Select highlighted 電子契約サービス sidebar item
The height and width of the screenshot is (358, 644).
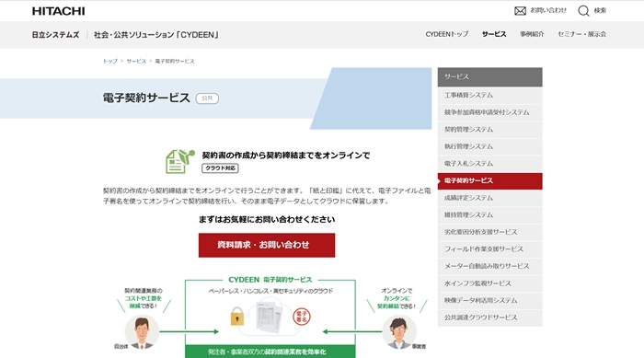click(x=490, y=181)
